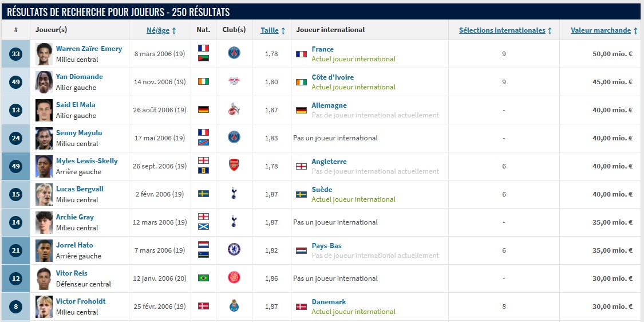Click the 1. FC Köln club crest

(234, 109)
